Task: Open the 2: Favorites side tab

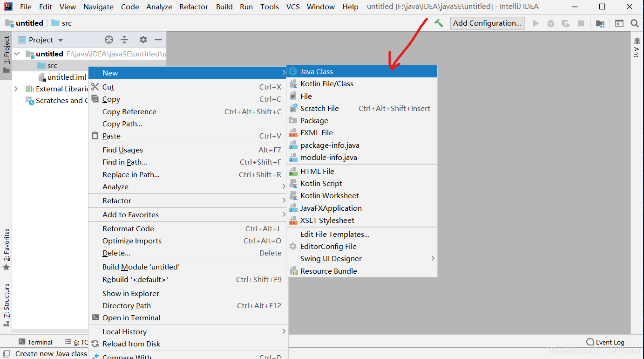Action: point(6,249)
